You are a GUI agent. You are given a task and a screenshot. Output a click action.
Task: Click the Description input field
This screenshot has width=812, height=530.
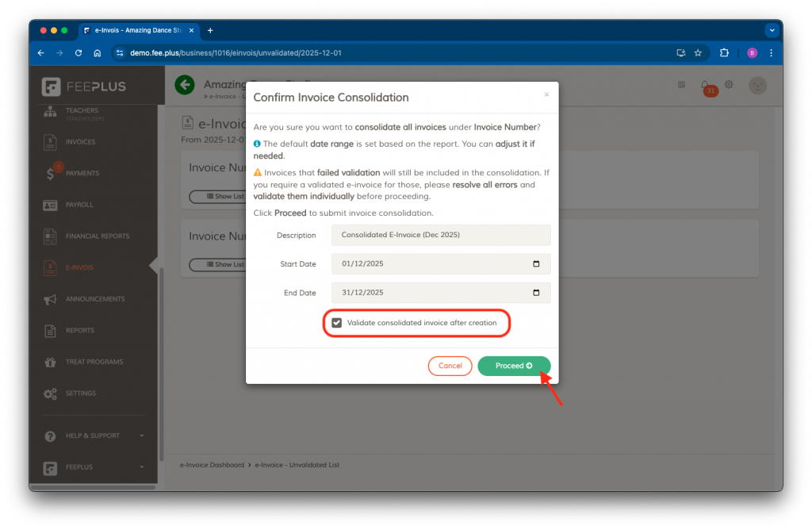coord(442,236)
